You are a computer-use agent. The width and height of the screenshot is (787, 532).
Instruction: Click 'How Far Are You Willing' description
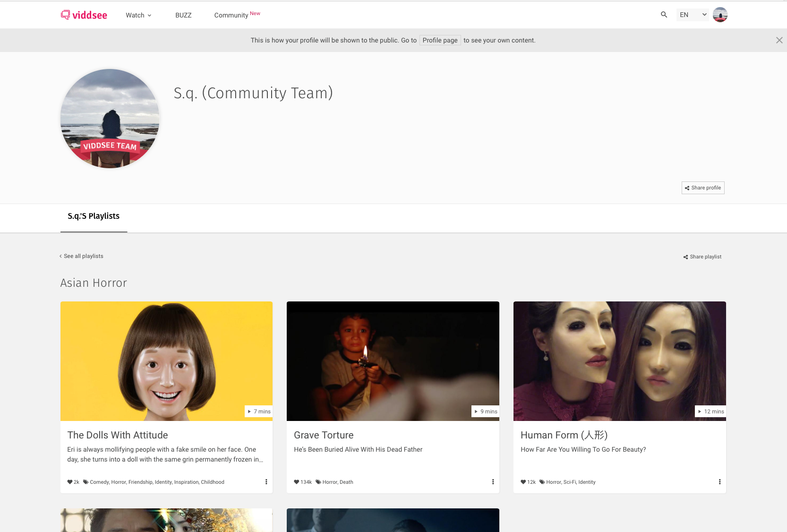coord(583,449)
